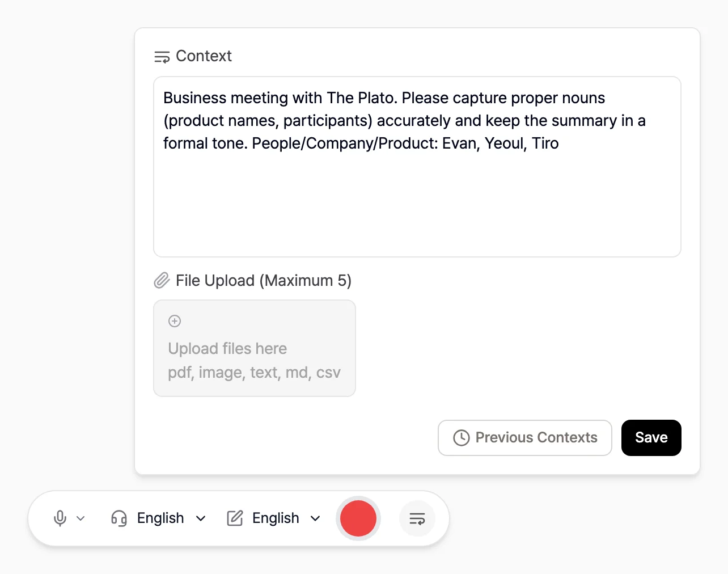Open the headphones English language dropdown
Viewport: 728px width, 574px height.
pyautogui.click(x=159, y=518)
